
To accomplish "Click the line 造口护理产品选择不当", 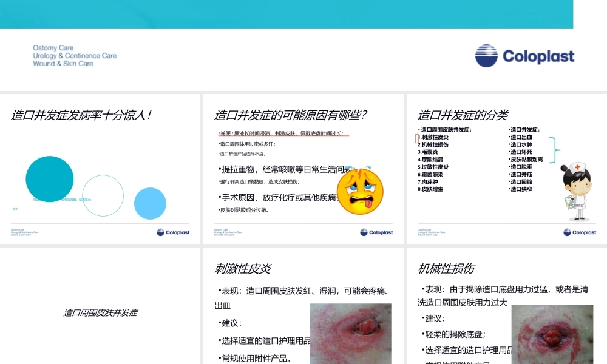I will (242, 153).
